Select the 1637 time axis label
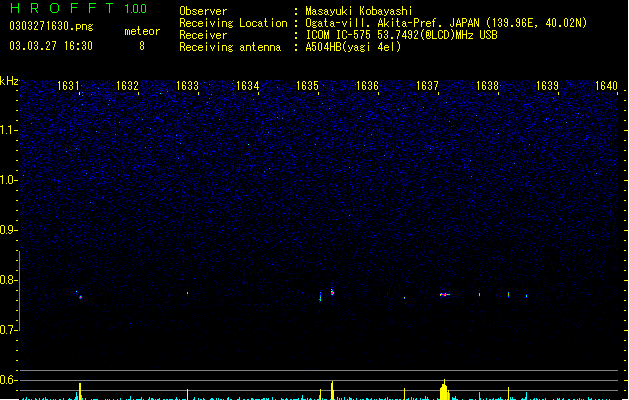The height and width of the screenshot is (400, 629). pyautogui.click(x=427, y=86)
